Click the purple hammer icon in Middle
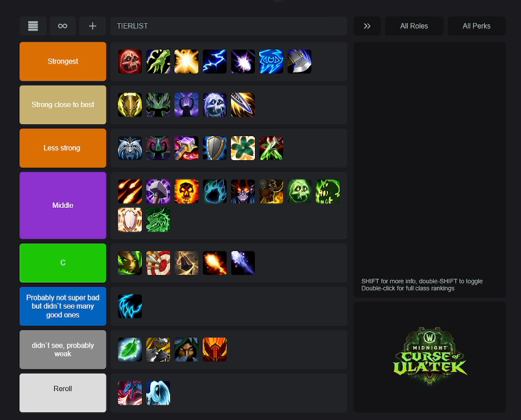Viewport: 521px width, 420px height. tap(158, 191)
